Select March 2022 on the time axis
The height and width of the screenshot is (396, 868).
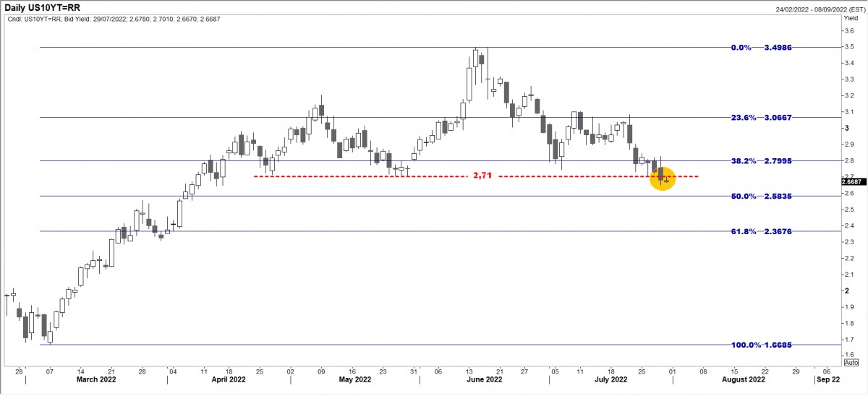click(96, 379)
